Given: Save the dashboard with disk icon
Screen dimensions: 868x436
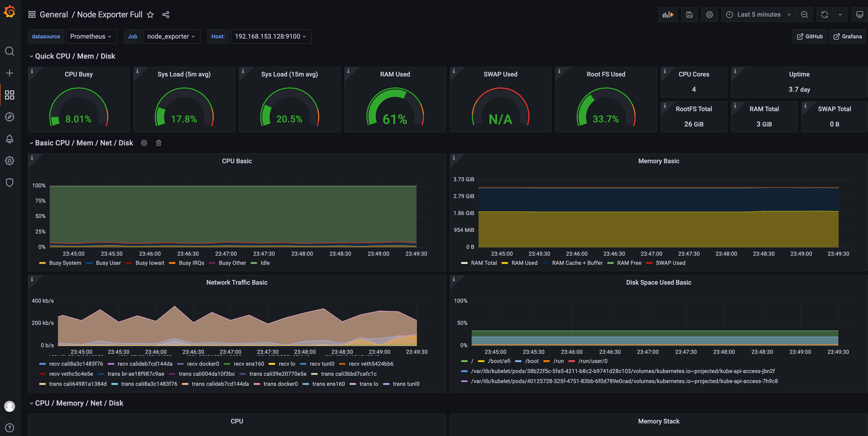Looking at the screenshot, I should (x=689, y=14).
